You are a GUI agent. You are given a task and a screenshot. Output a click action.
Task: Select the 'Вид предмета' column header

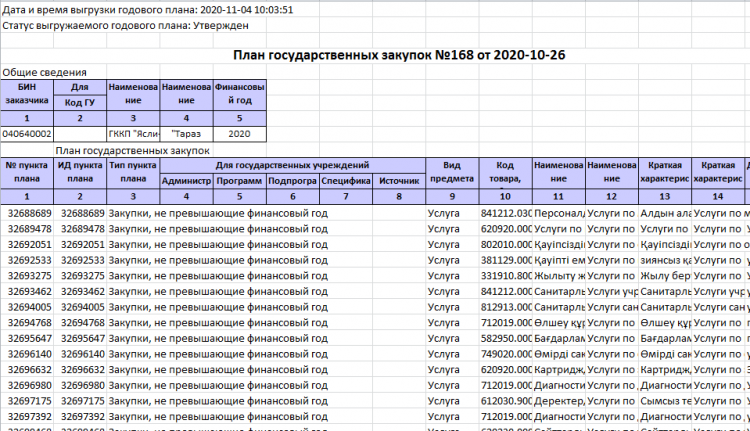(x=452, y=173)
